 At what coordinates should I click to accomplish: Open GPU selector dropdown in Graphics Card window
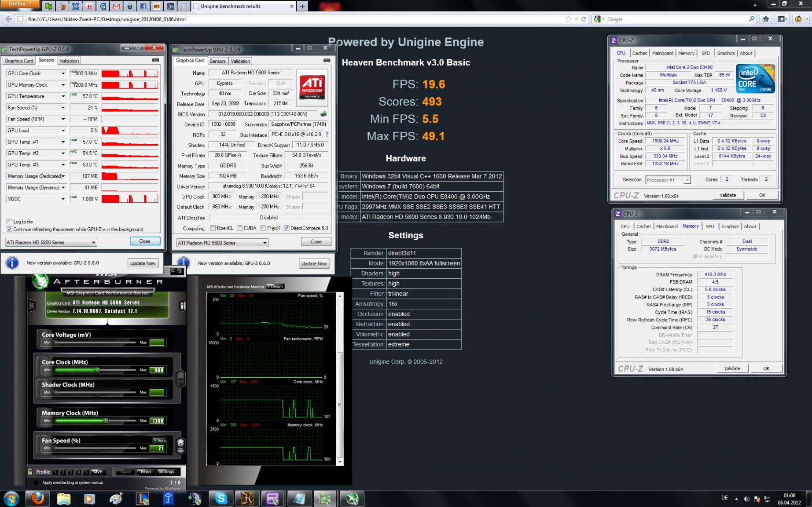tap(222, 243)
